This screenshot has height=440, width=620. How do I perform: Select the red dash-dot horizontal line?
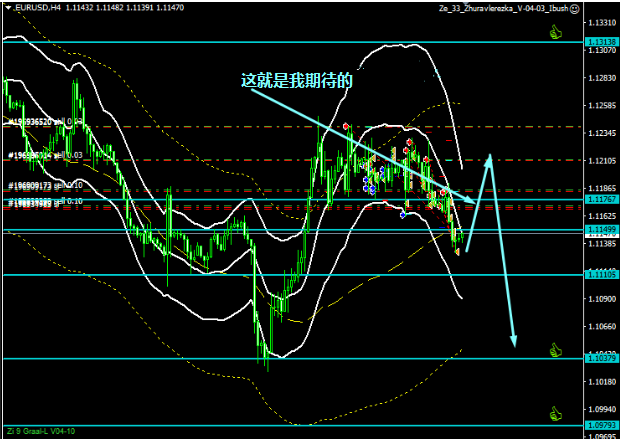tap(250, 160)
